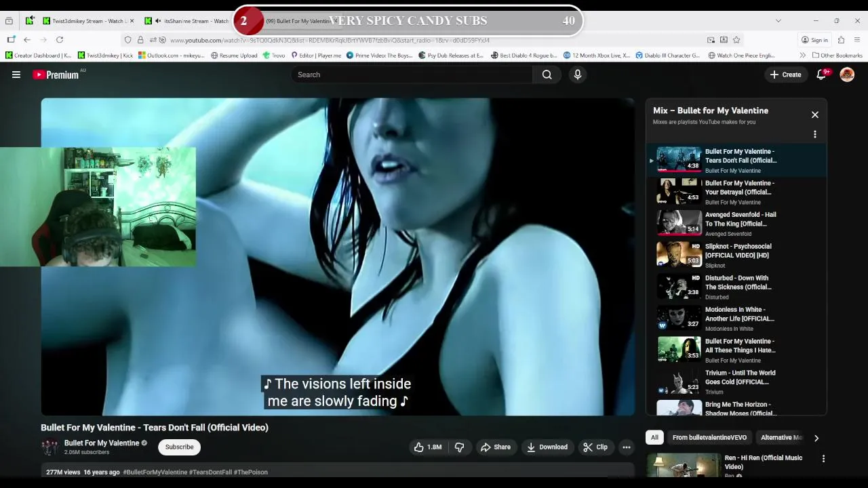Play 'Your Betrayal' from the mix list
Image resolution: width=868 pixels, height=488 pixels.
pyautogui.click(x=736, y=192)
